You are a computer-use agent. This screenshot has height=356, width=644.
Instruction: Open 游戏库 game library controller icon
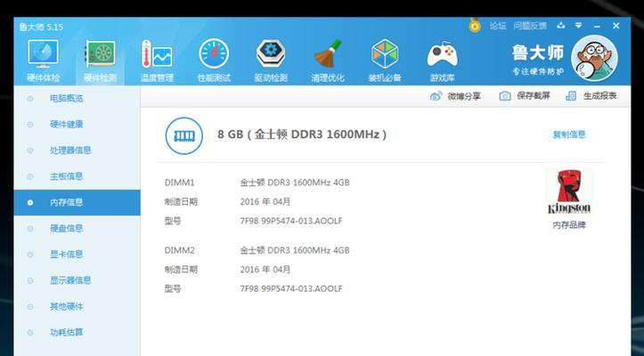(x=442, y=61)
